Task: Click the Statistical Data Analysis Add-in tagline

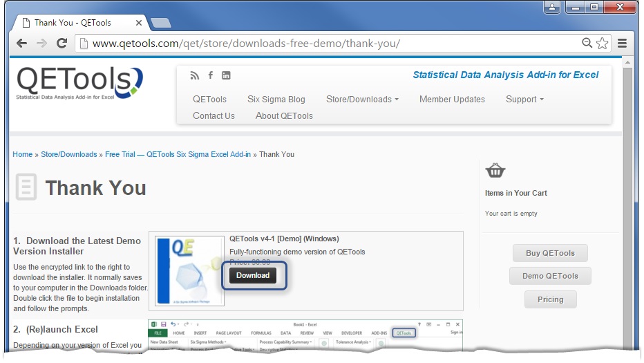Action: (506, 75)
